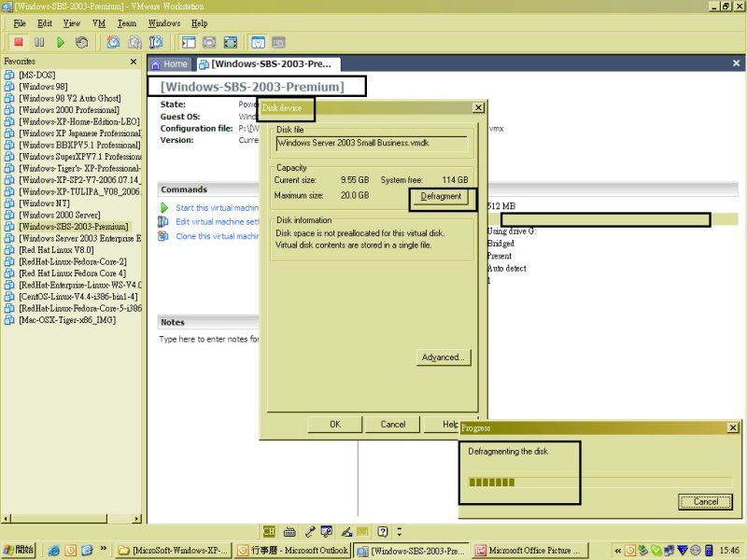
Task: Switch to Microsoft Outlook taskbar button
Action: pyautogui.click(x=293, y=551)
